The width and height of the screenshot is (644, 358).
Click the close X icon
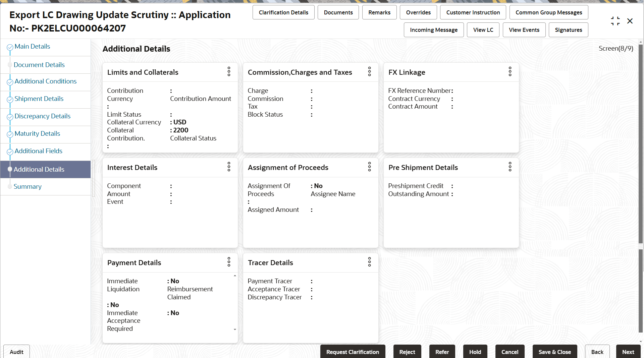(x=630, y=21)
